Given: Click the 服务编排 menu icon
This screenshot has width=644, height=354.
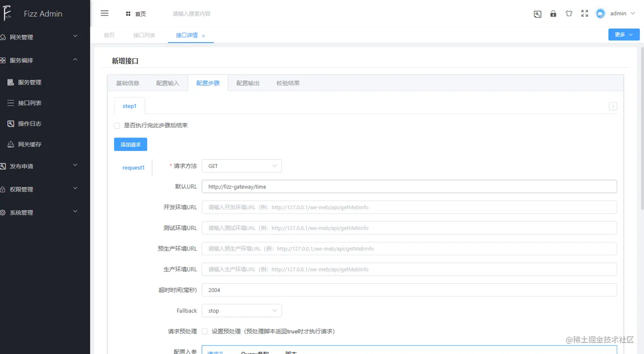Looking at the screenshot, I should tap(3, 60).
